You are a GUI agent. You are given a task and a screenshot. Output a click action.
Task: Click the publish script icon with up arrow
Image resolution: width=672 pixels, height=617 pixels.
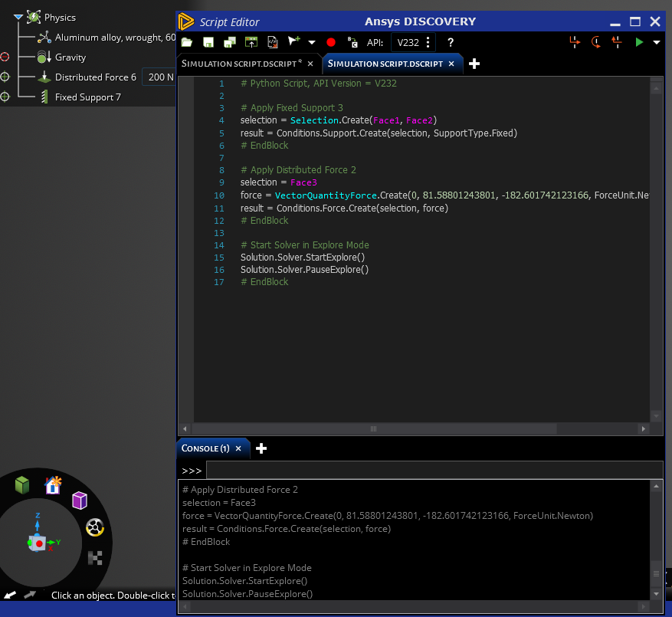click(251, 42)
